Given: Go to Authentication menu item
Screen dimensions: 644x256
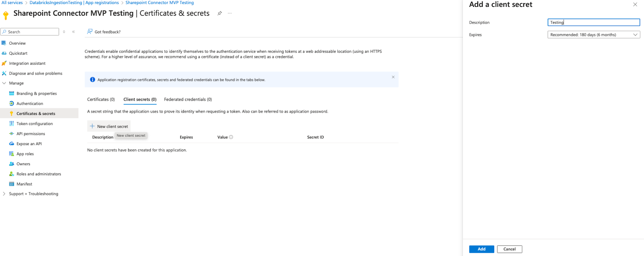Looking at the screenshot, I should pos(30,104).
